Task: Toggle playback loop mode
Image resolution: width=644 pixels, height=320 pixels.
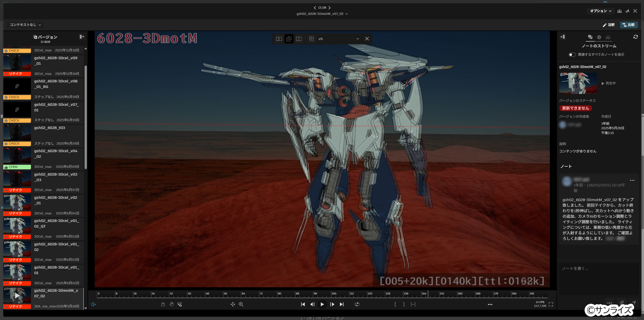Action: click(x=357, y=304)
